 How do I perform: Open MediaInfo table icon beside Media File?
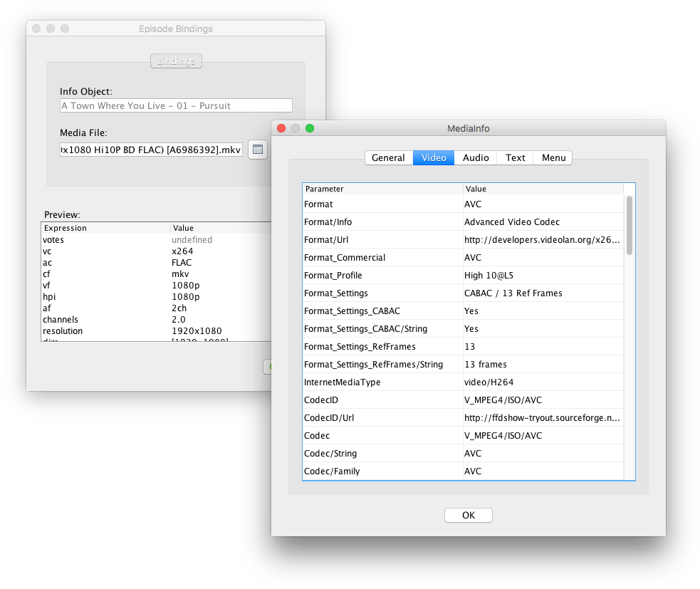258,150
